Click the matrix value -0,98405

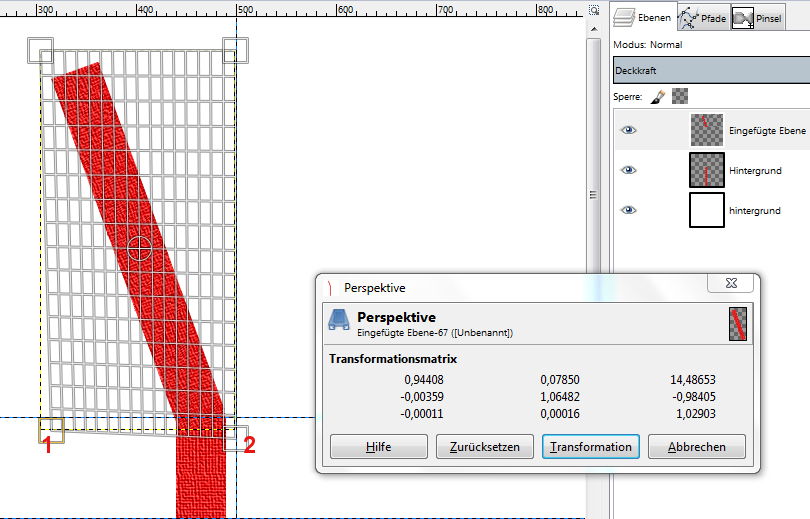(694, 397)
